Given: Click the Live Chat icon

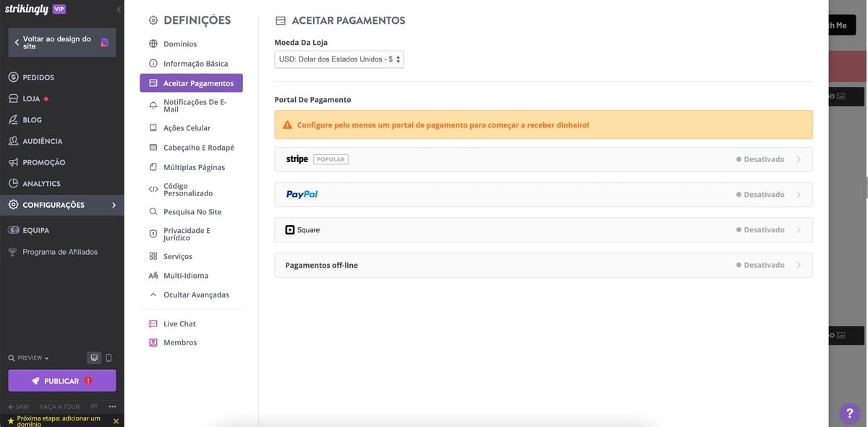Looking at the screenshot, I should coord(153,324).
